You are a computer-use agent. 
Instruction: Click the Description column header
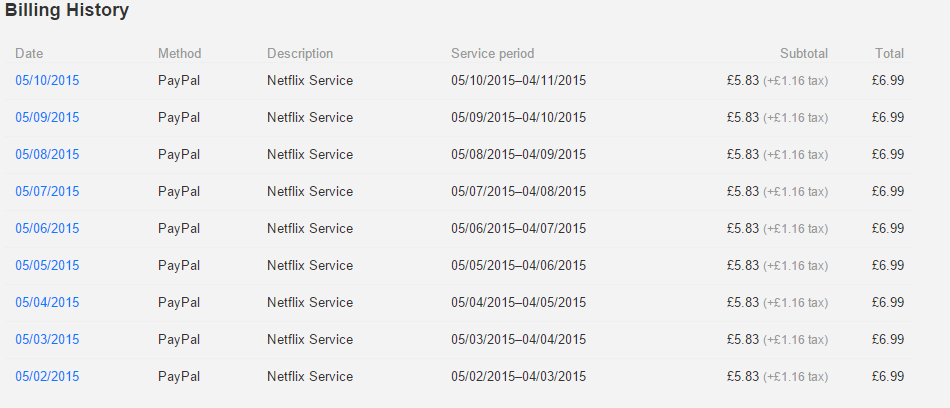pyautogui.click(x=300, y=53)
